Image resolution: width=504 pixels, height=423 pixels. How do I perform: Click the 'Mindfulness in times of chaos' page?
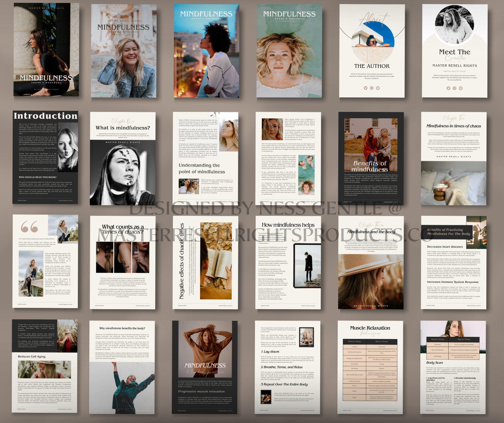[x=454, y=158]
